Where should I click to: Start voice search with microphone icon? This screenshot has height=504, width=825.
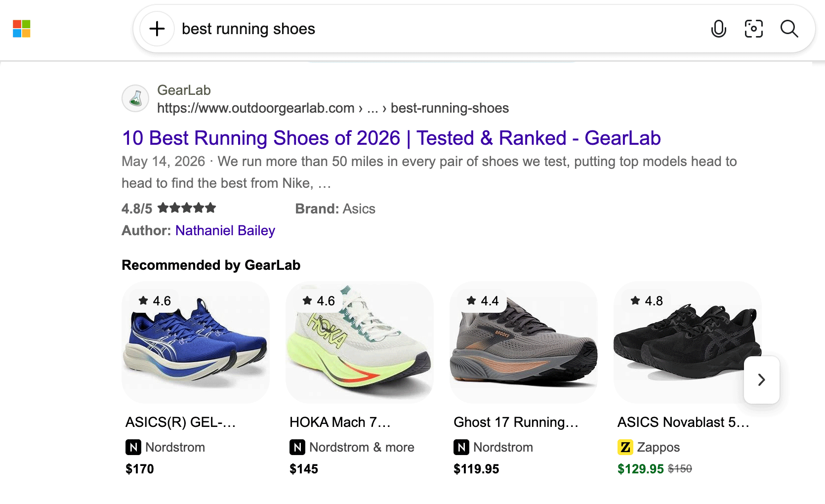point(719,29)
